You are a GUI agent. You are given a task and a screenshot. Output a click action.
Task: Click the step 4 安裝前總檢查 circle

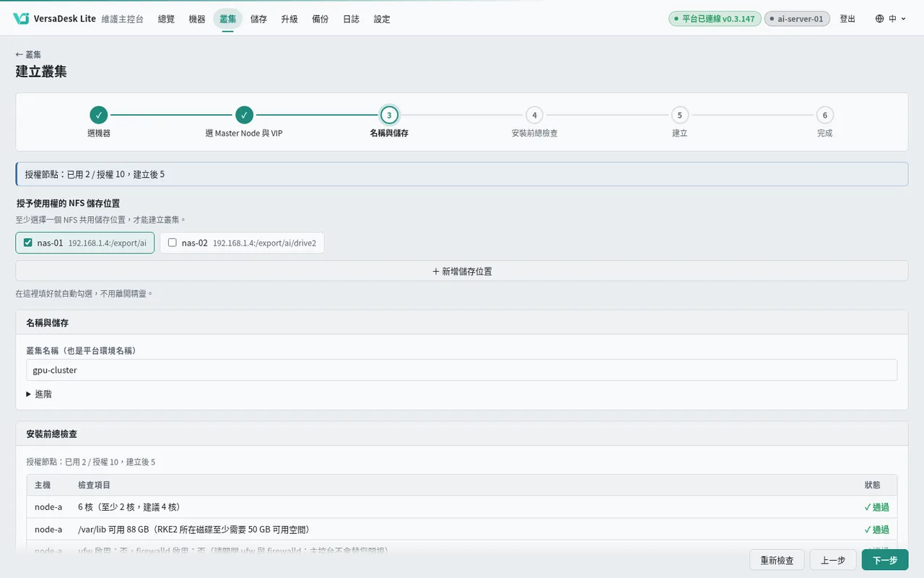tap(534, 115)
